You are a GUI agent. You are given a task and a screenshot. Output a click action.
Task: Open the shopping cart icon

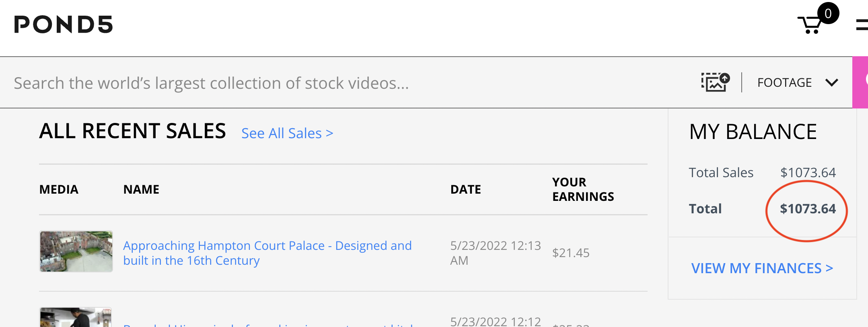810,25
